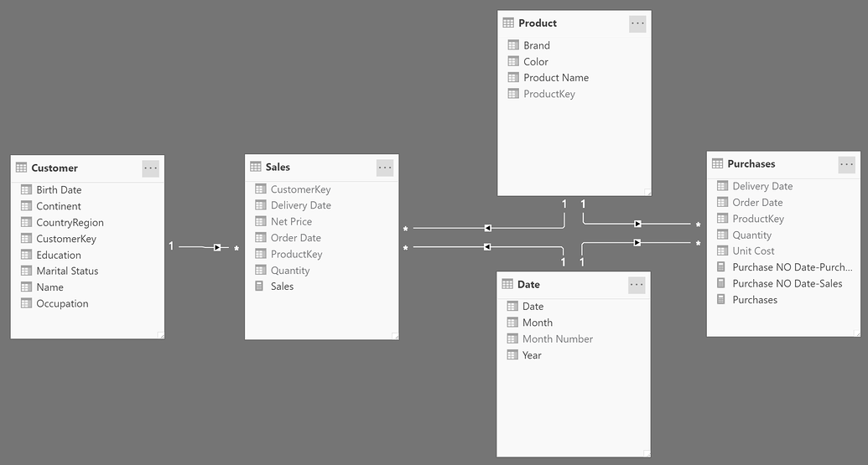Image resolution: width=868 pixels, height=465 pixels.
Task: Select the Date-to-Purchases relationship arrow
Action: (637, 243)
